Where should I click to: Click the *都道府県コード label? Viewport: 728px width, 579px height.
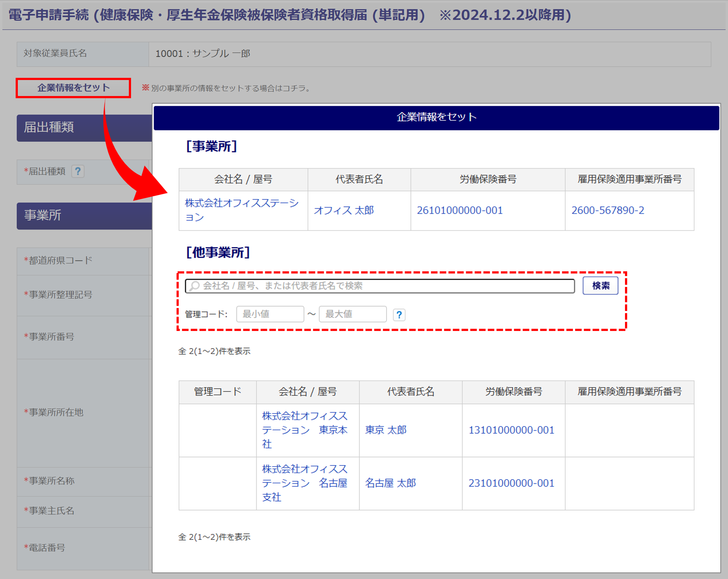(x=58, y=260)
